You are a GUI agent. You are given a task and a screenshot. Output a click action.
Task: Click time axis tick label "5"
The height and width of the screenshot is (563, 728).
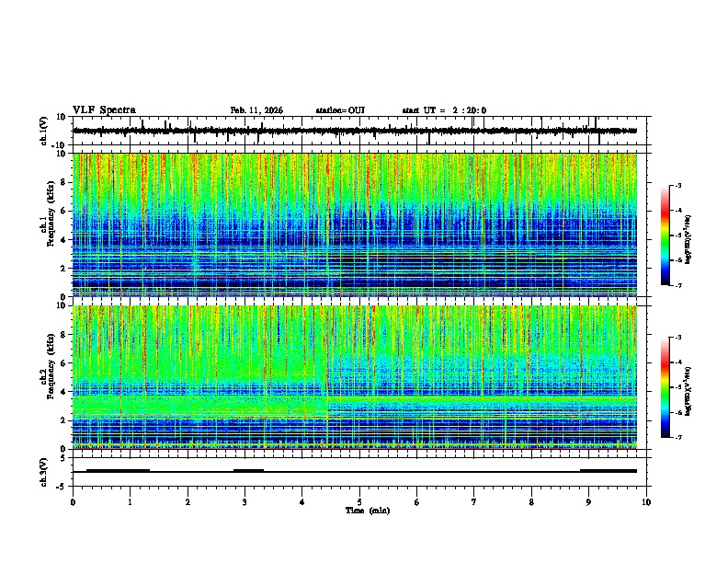click(359, 502)
